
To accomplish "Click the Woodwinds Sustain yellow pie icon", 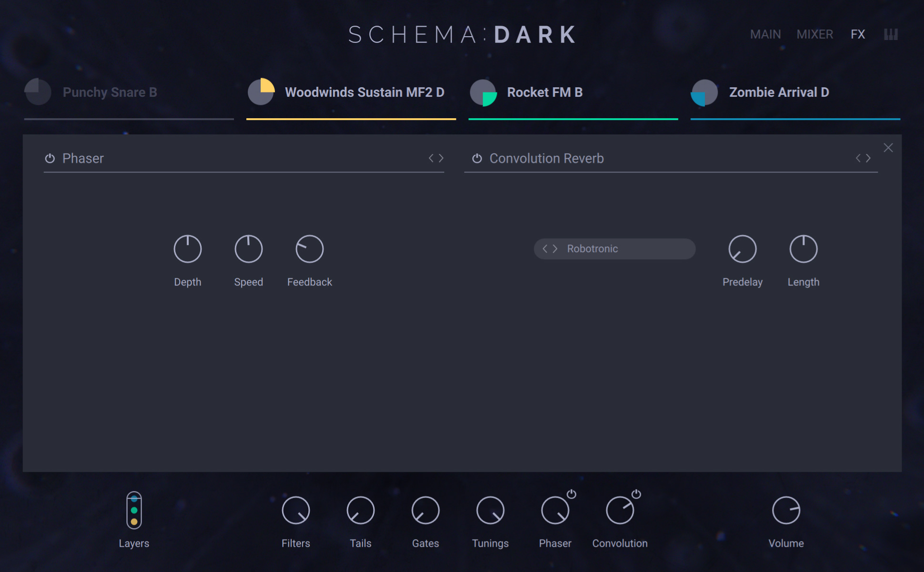I will tap(261, 92).
